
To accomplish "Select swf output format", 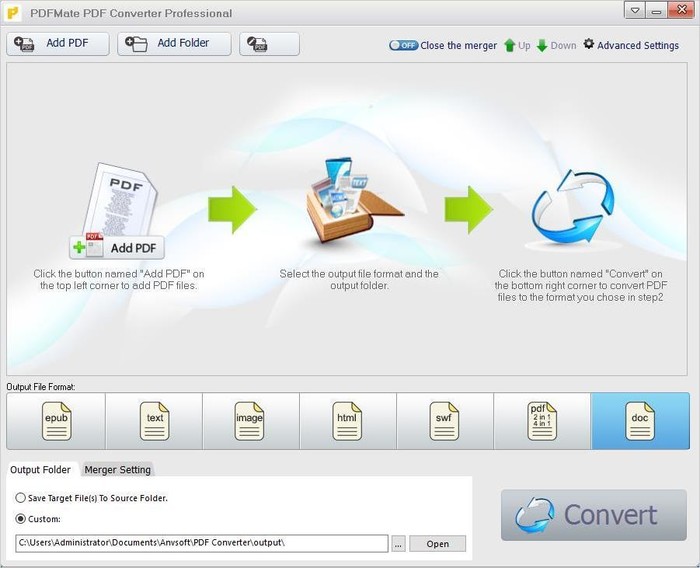I will [445, 421].
